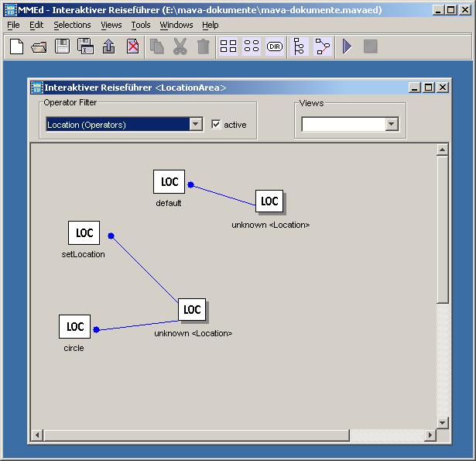Click the Delete trash-can icon
This screenshot has height=461, width=476.
tap(203, 46)
